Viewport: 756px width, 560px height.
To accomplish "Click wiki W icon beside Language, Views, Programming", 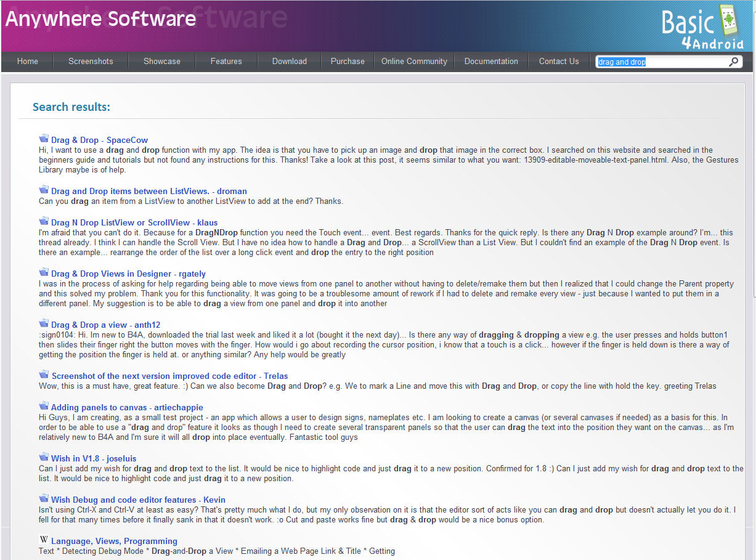I will (44, 540).
